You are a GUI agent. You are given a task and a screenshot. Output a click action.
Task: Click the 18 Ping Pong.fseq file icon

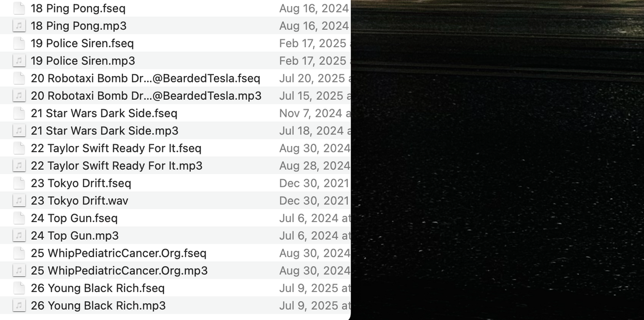pos(19,8)
